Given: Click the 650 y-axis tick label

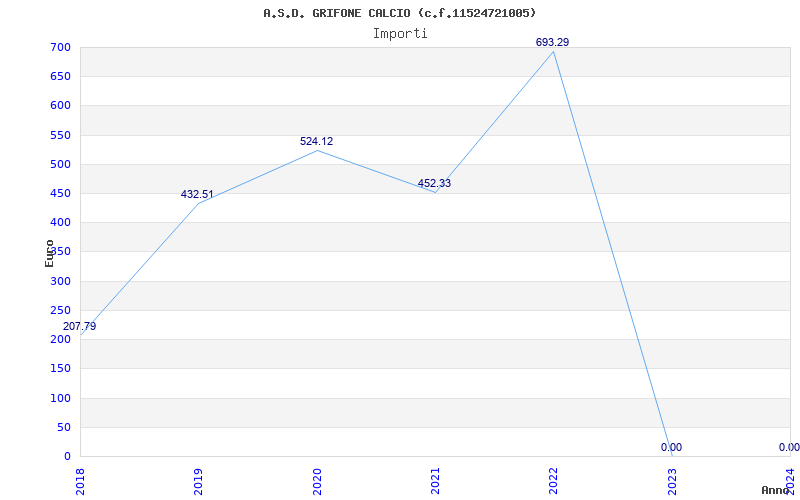Looking at the screenshot, I should tap(60, 77).
